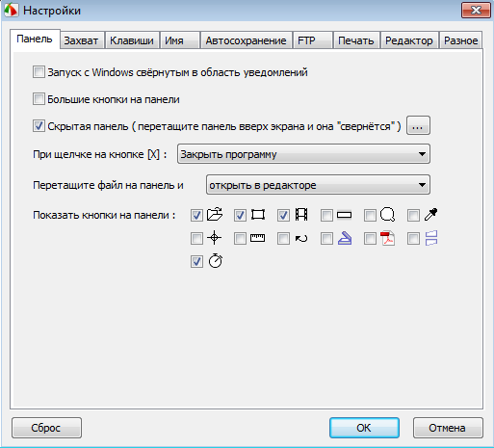Viewport: 494px width, 448px height.
Task: Open the Закрыть программу dropdown
Action: 303,154
